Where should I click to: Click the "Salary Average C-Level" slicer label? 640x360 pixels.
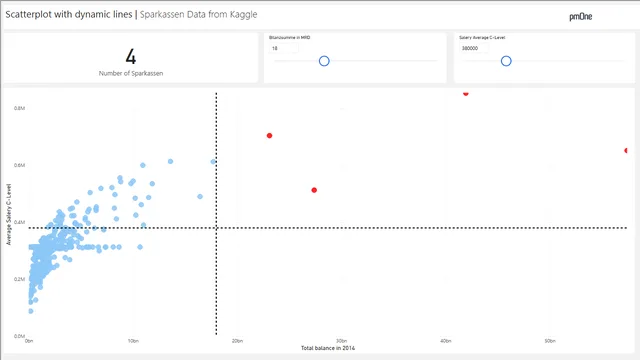(x=482, y=38)
